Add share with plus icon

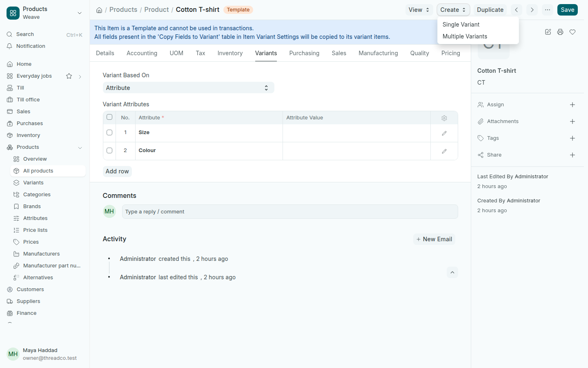click(572, 155)
